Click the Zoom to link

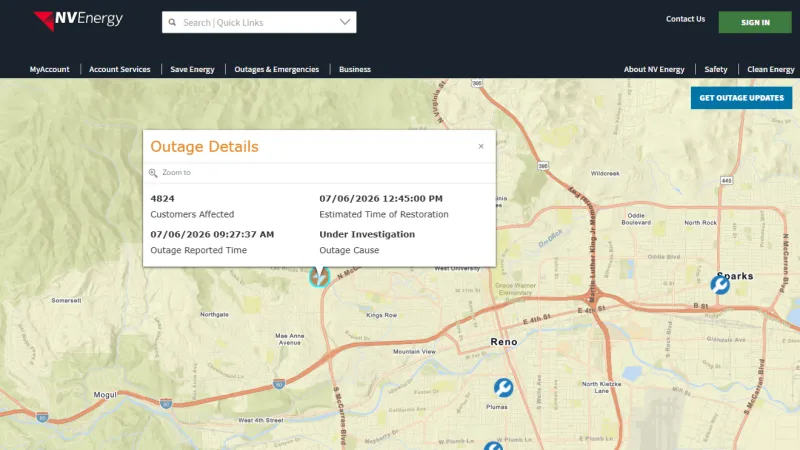(x=177, y=172)
